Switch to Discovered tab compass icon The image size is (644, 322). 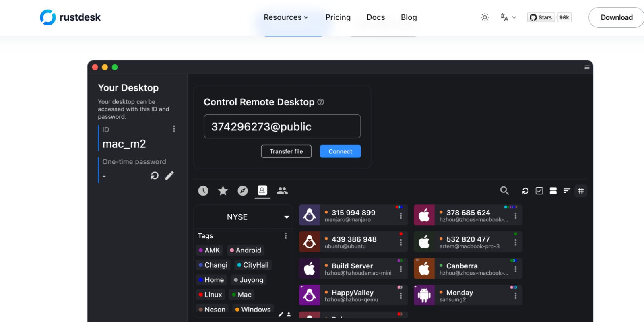coord(243,191)
